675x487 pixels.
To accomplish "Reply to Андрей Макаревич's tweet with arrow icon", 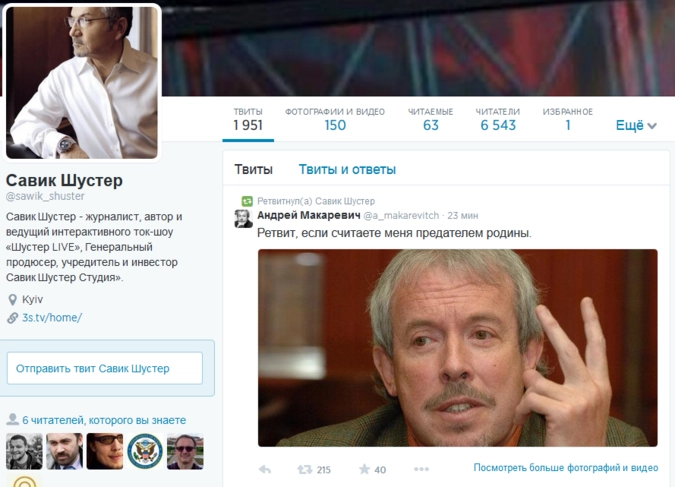I will [265, 469].
